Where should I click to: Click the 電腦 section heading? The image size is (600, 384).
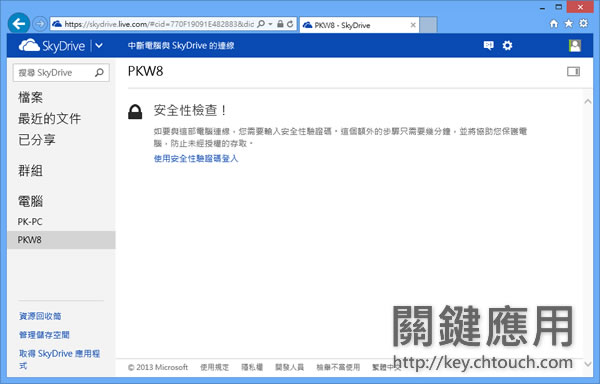coord(30,201)
